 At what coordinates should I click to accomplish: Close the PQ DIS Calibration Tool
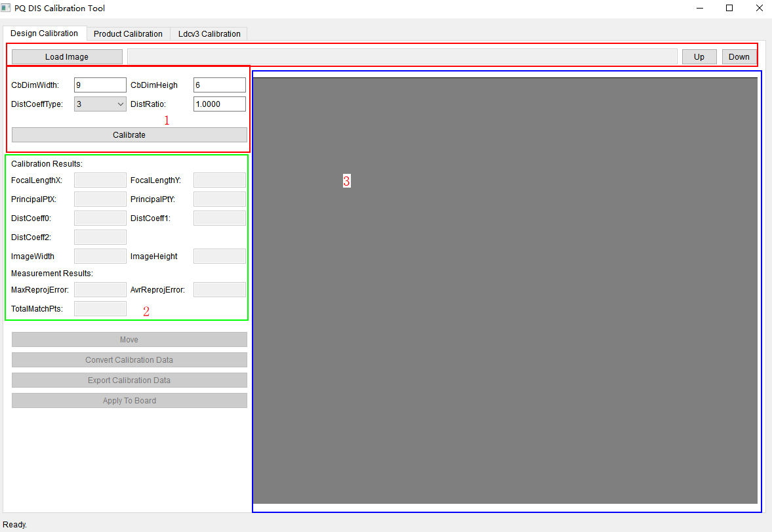pos(759,9)
